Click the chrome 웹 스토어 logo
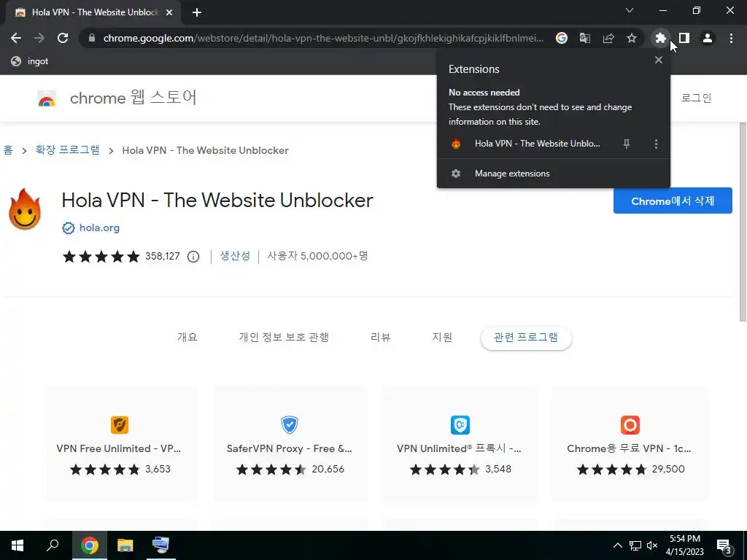The width and height of the screenshot is (747, 560). pos(117,98)
